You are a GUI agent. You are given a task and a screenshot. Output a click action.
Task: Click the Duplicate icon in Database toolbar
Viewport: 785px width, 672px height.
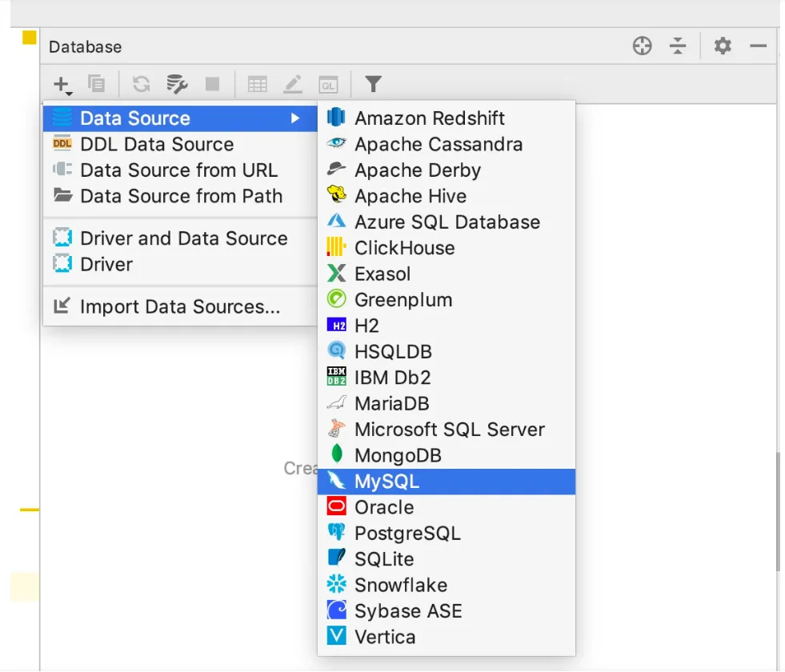coord(97,83)
